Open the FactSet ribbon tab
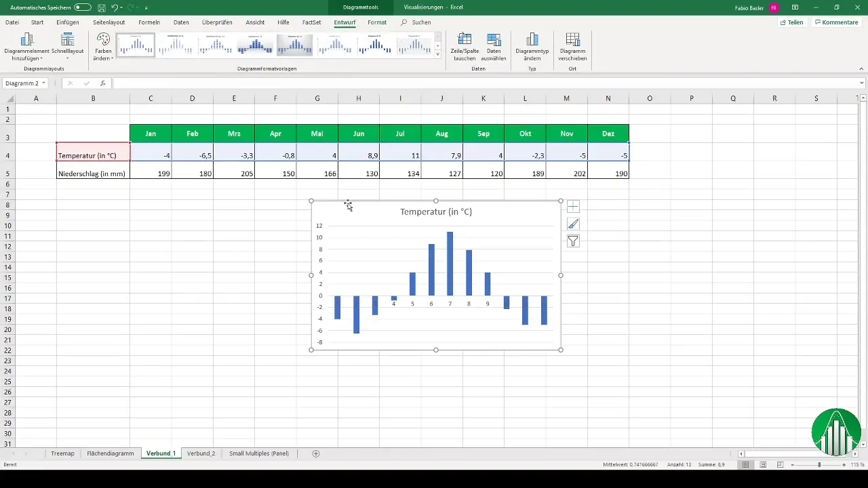The image size is (868, 488). [312, 22]
